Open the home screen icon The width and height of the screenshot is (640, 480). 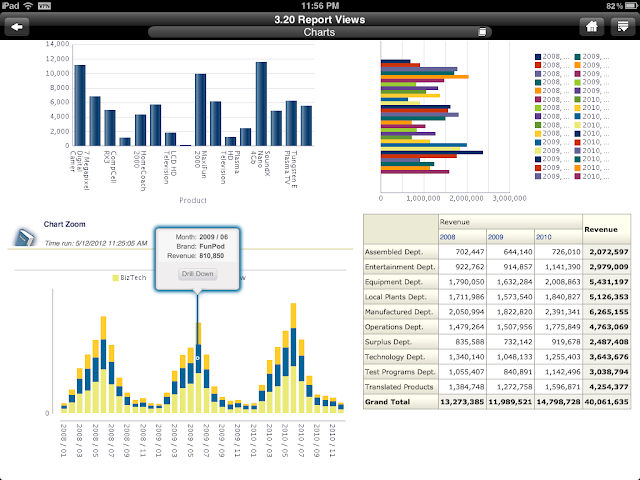tap(592, 27)
